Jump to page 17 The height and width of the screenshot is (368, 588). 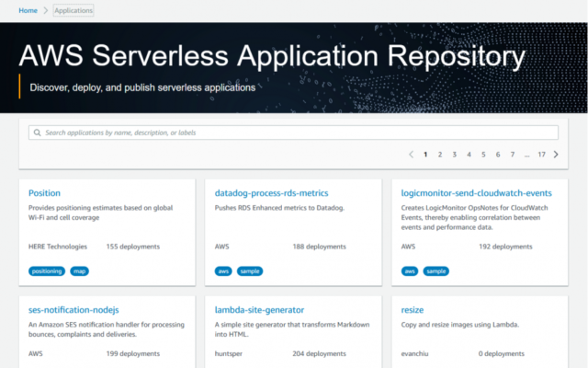pyautogui.click(x=541, y=155)
